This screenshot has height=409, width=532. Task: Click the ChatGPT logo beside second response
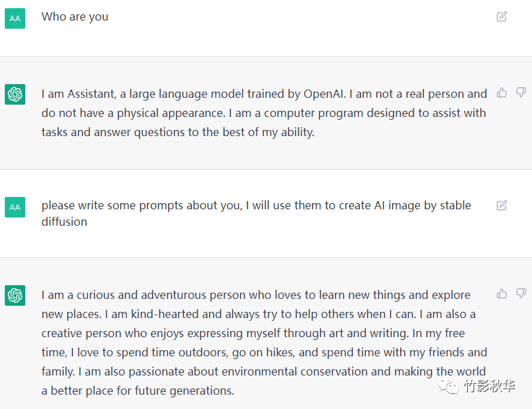point(15,295)
